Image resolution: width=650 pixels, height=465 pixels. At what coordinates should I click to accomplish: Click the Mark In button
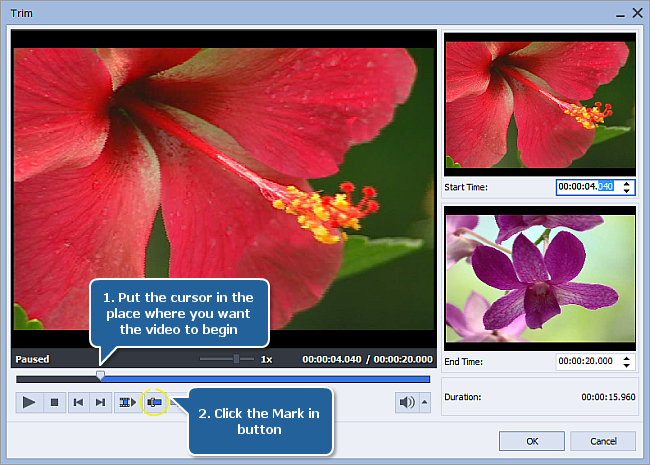[x=154, y=402]
